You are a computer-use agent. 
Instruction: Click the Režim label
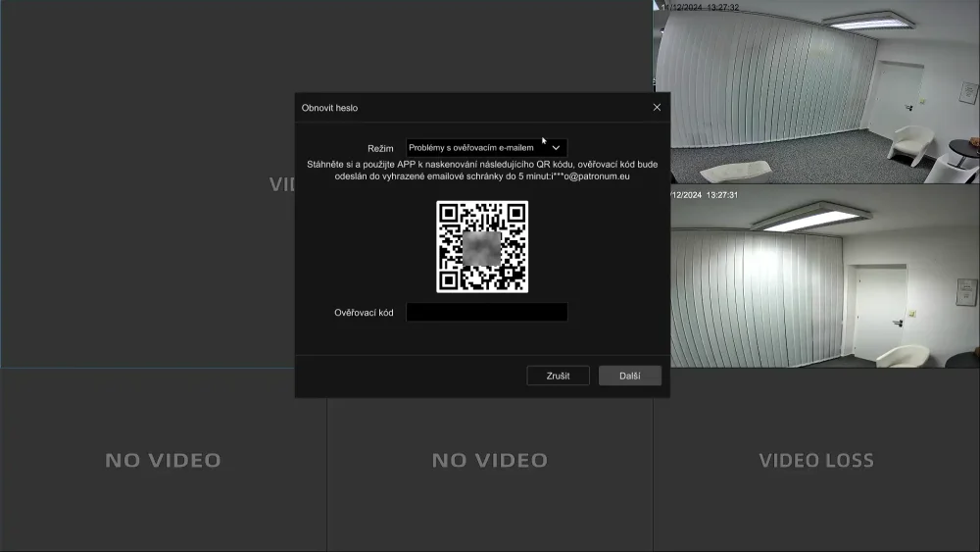(380, 148)
